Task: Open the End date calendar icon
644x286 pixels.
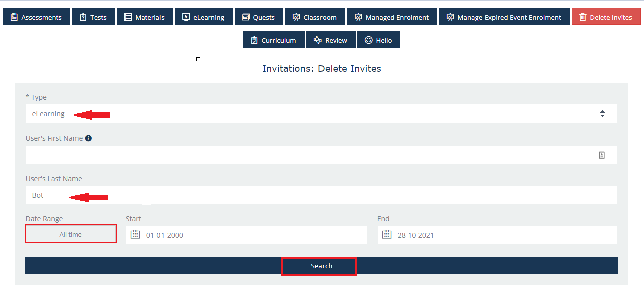Action: [386, 235]
